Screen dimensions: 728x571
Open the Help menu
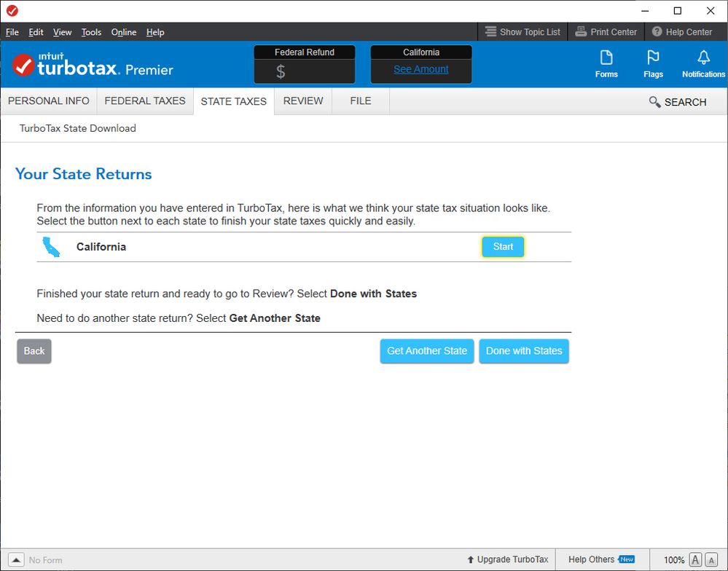click(155, 32)
